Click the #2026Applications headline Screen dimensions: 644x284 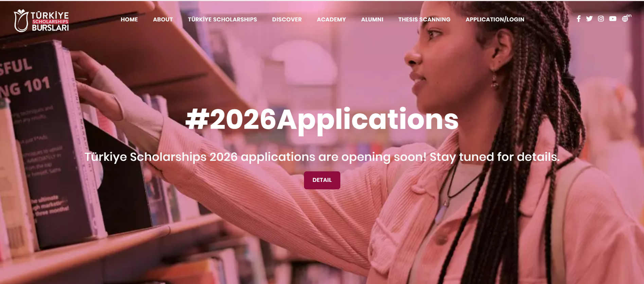[322, 119]
